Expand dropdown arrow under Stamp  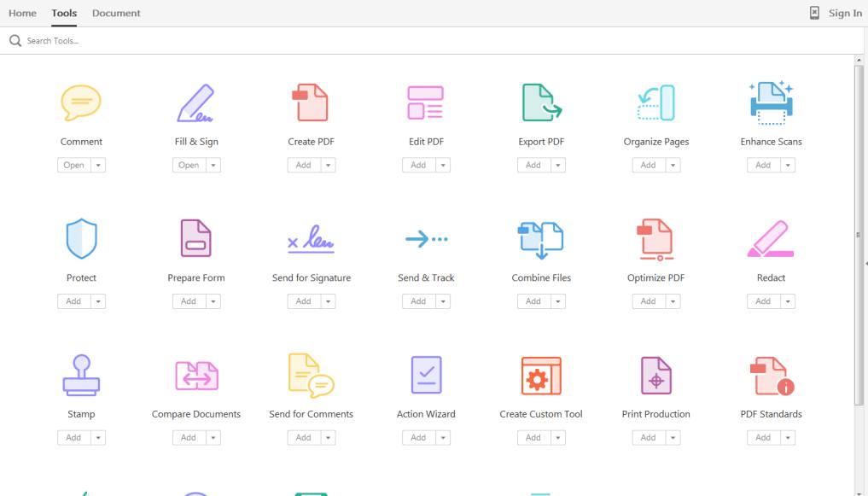pos(98,437)
